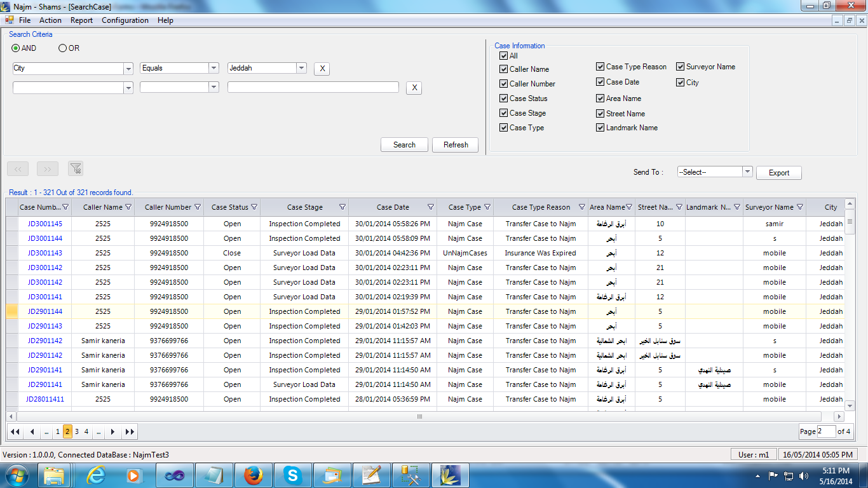The image size is (868, 488).
Task: Open filter for Landmark Name column
Action: [737, 207]
